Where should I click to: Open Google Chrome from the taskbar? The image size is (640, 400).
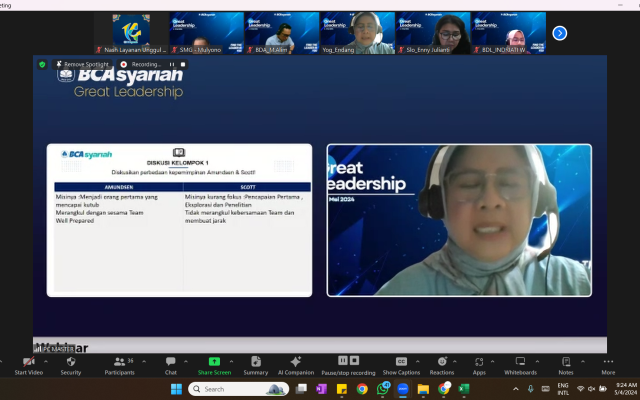(x=362, y=389)
